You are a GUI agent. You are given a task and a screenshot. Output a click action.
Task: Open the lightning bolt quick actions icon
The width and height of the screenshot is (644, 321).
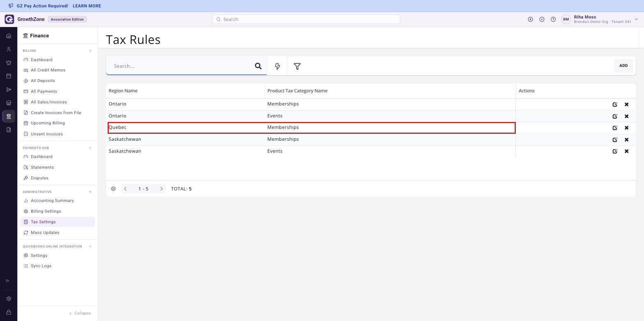point(277,66)
